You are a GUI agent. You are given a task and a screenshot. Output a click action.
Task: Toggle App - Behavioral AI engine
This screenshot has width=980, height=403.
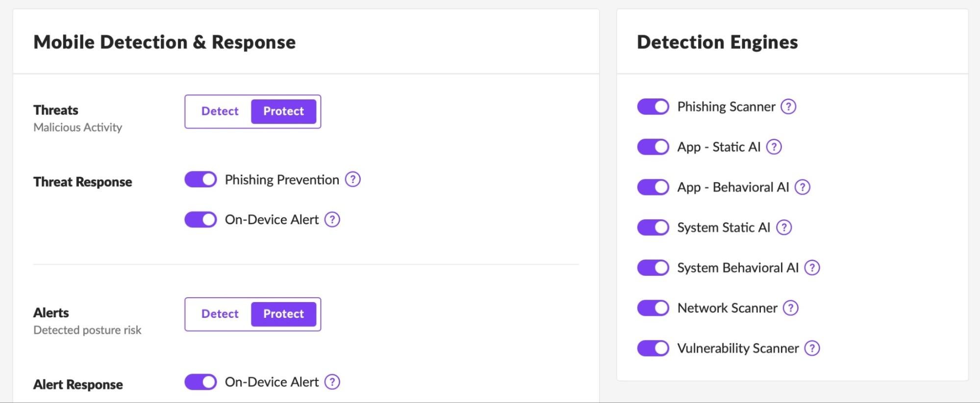coord(653,187)
